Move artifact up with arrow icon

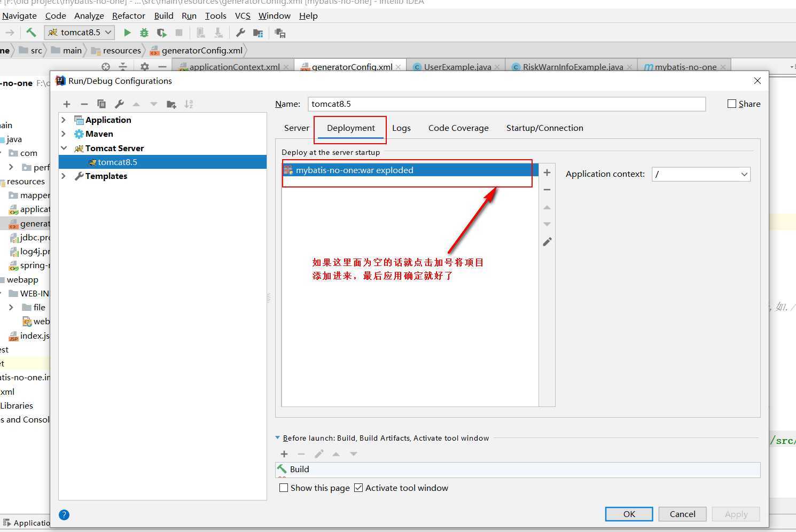point(547,207)
